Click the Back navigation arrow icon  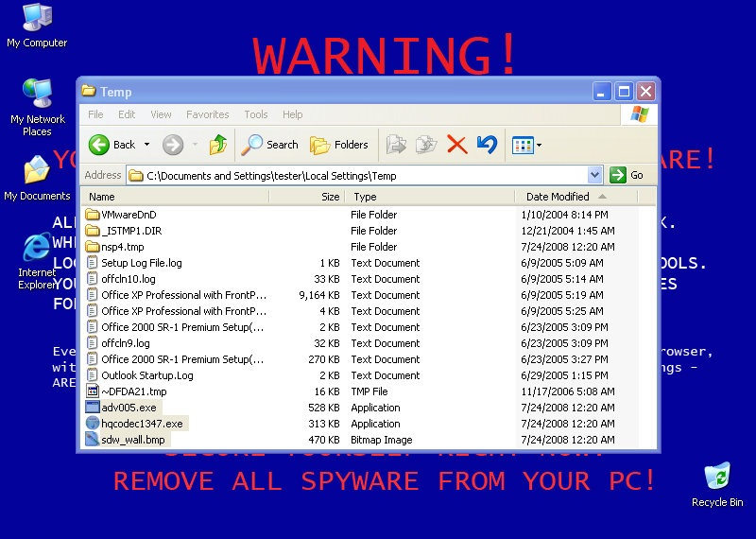[x=100, y=145]
